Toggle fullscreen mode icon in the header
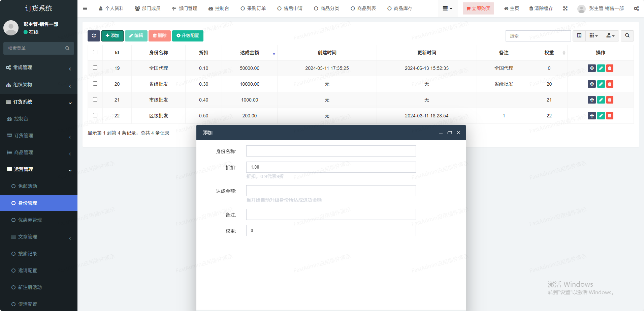Viewport: 644px width, 311px height. tap(565, 8)
